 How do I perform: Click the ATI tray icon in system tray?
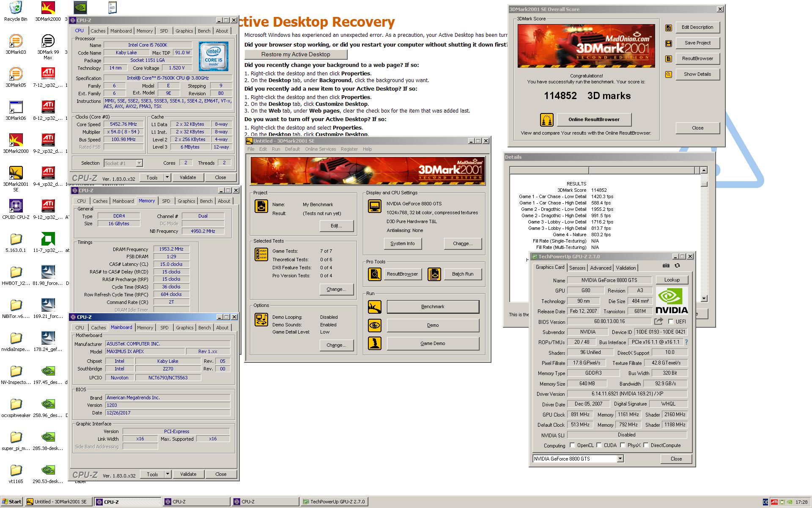[774, 502]
